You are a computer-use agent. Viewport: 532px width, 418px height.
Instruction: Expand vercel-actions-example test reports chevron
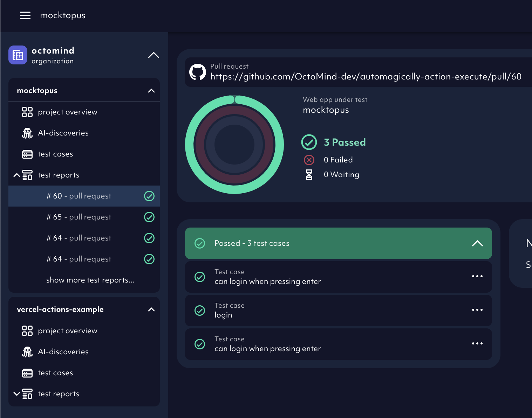tap(16, 394)
